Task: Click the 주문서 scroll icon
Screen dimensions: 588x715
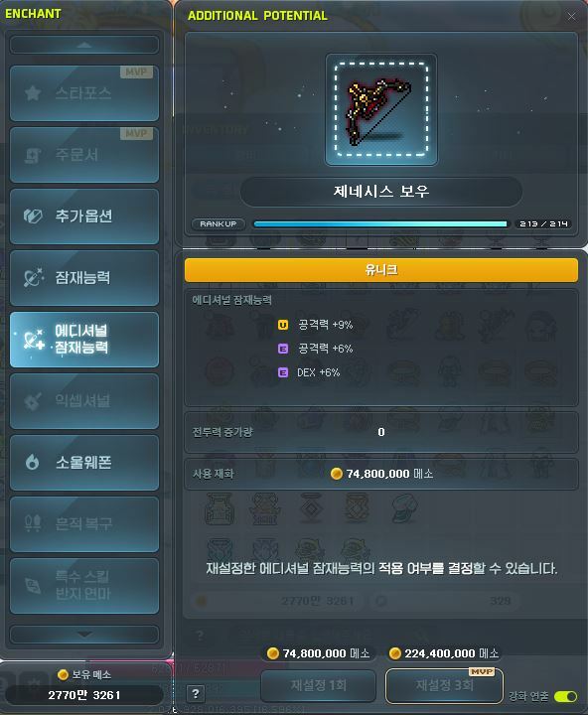Action: [x=33, y=155]
